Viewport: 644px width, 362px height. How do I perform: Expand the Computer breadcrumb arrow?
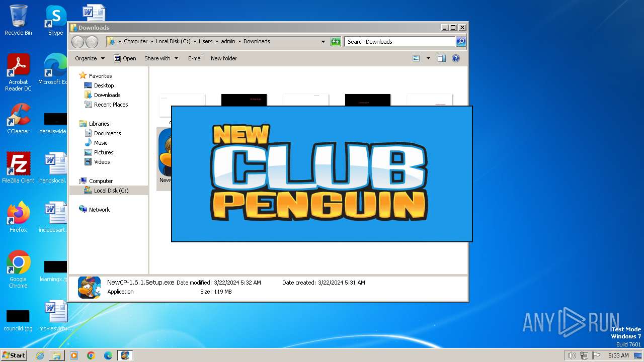[152, 42]
